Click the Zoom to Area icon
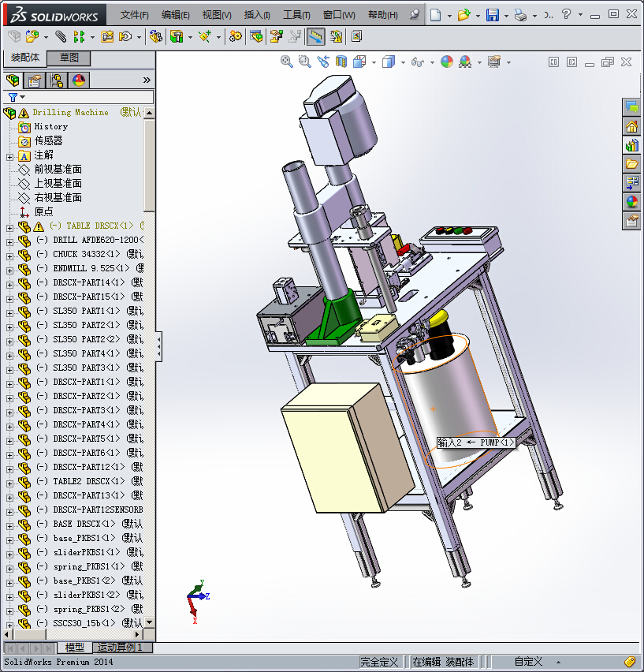This screenshot has width=644, height=672. [305, 62]
